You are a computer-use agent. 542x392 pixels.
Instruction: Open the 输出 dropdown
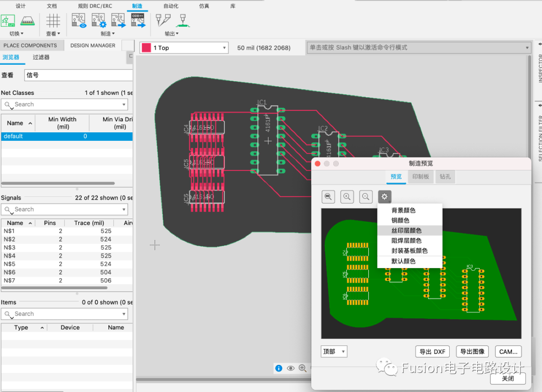(x=172, y=34)
